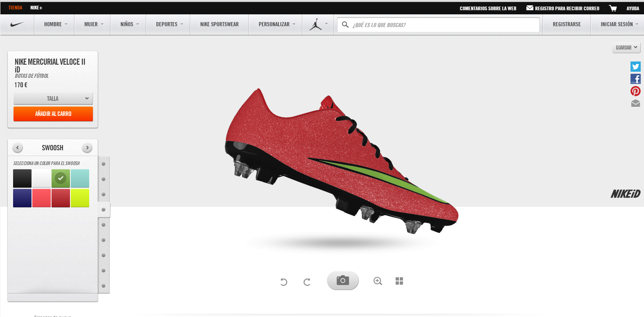Zoom in on the shoe
Screen dimensions: 644x317
point(378,281)
